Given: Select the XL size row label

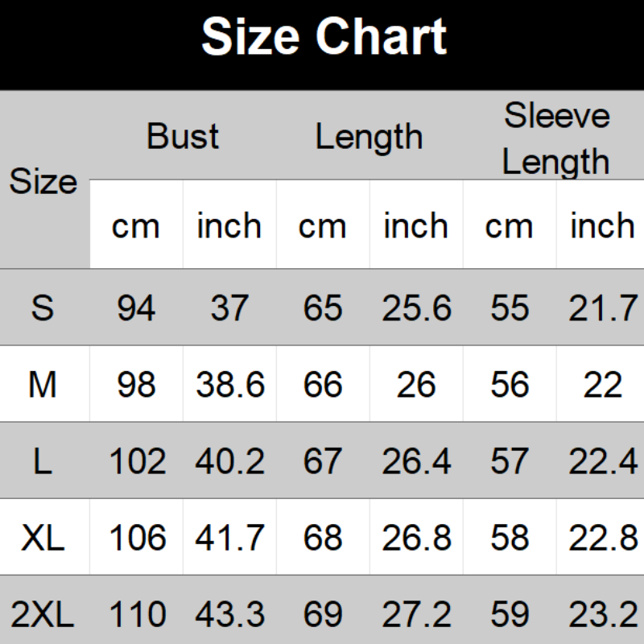Looking at the screenshot, I should pyautogui.click(x=43, y=538).
